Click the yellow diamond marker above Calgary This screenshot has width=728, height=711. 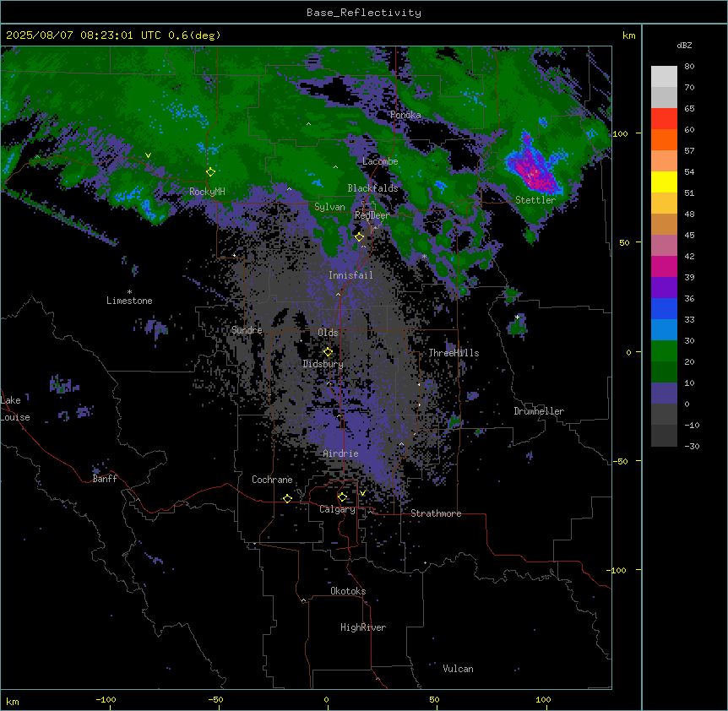(x=342, y=497)
